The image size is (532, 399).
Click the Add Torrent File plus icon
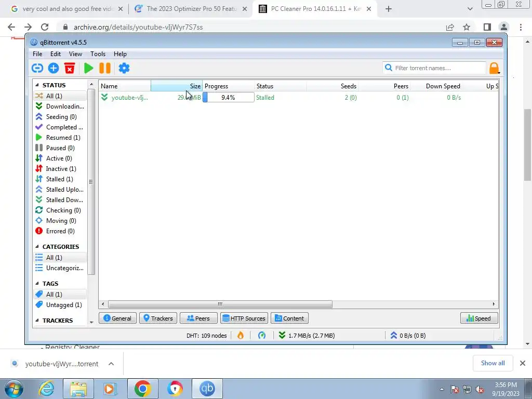point(54,68)
